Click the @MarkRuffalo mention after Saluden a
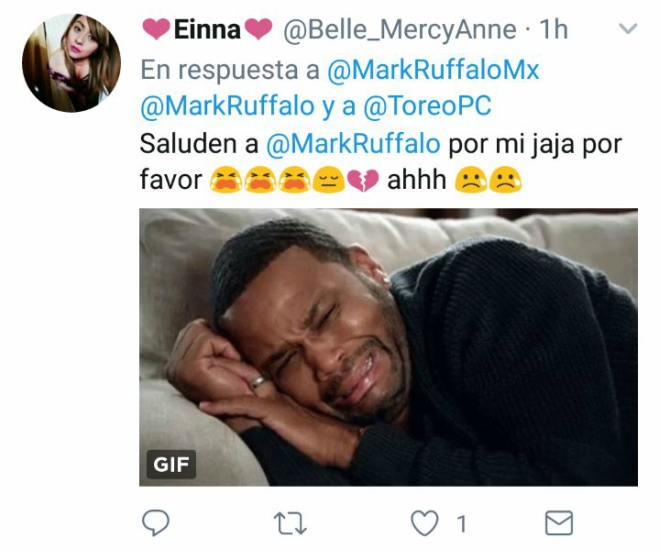Image resolution: width=660 pixels, height=551 pixels. point(354,144)
